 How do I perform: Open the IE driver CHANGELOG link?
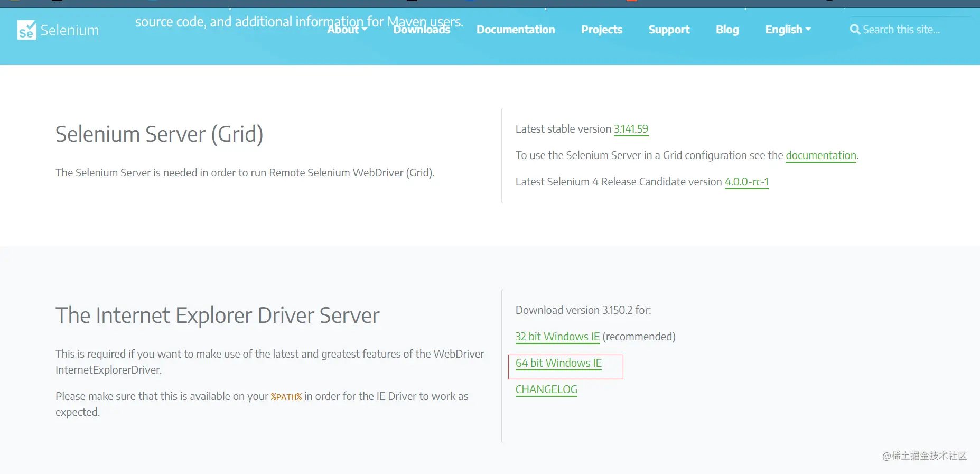pos(546,389)
